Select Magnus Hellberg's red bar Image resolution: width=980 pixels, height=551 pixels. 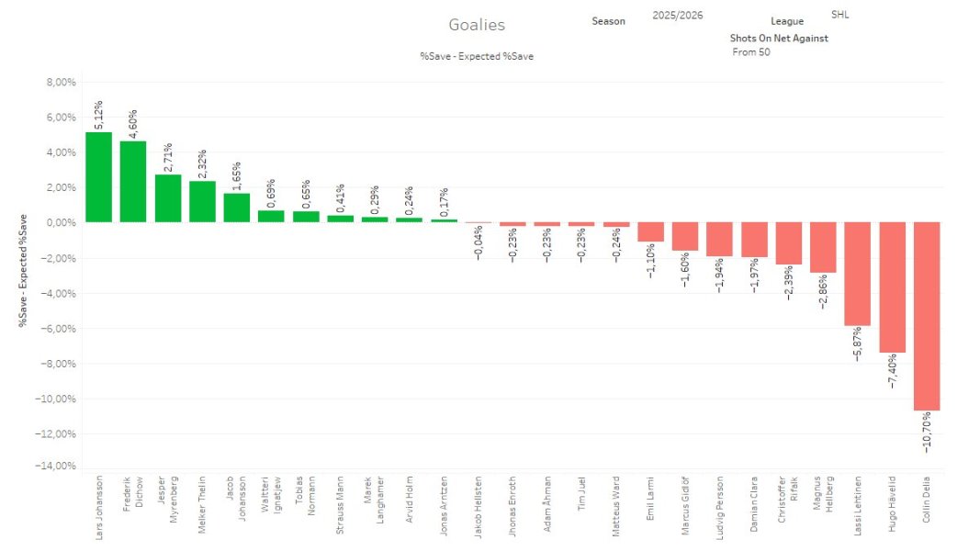[x=823, y=247]
